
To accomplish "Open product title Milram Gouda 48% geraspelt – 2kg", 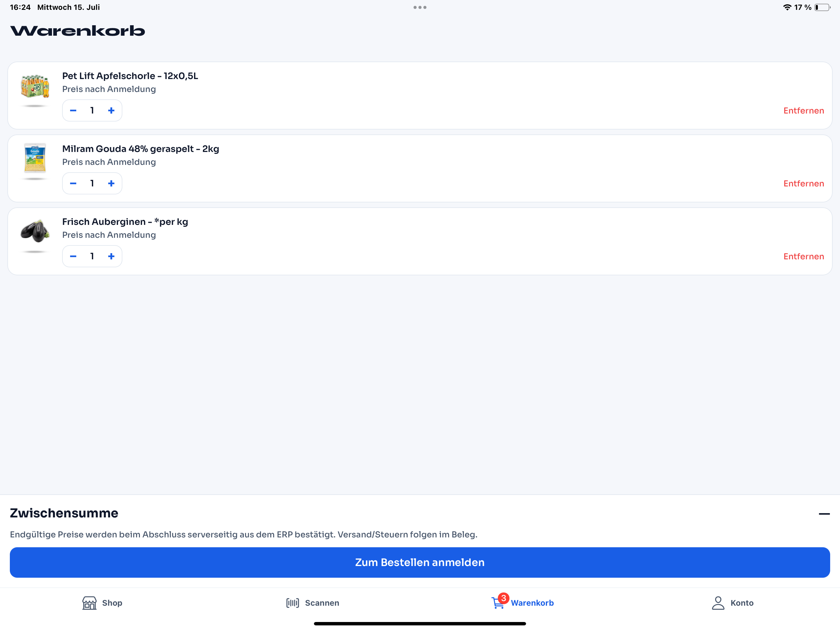I will (141, 149).
